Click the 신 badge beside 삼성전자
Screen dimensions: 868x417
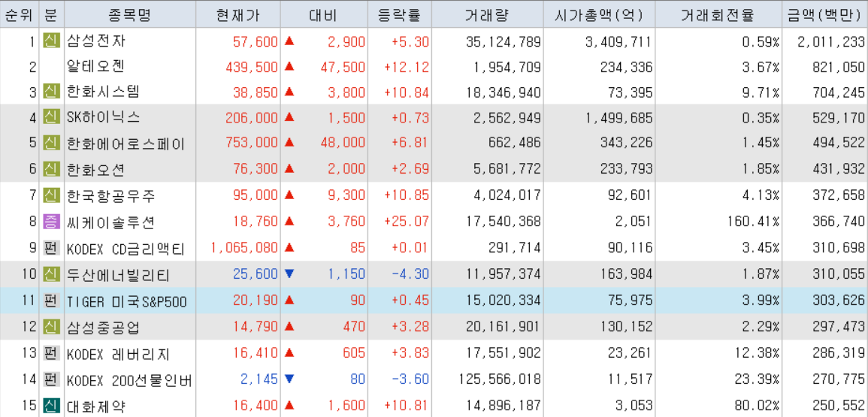51,41
